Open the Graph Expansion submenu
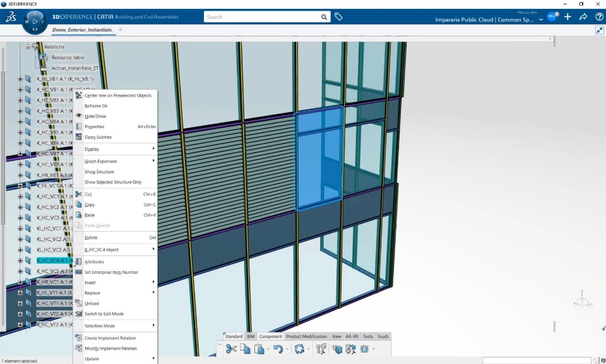 pos(115,161)
